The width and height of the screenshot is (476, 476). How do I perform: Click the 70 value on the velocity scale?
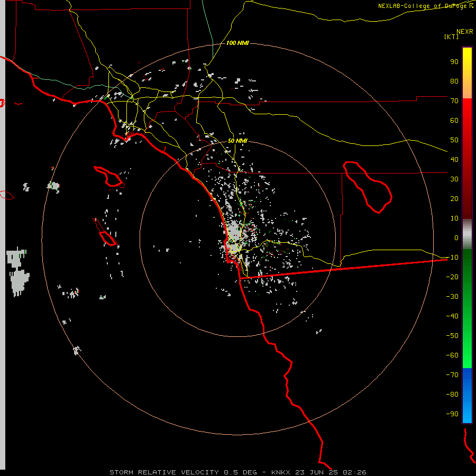point(454,101)
